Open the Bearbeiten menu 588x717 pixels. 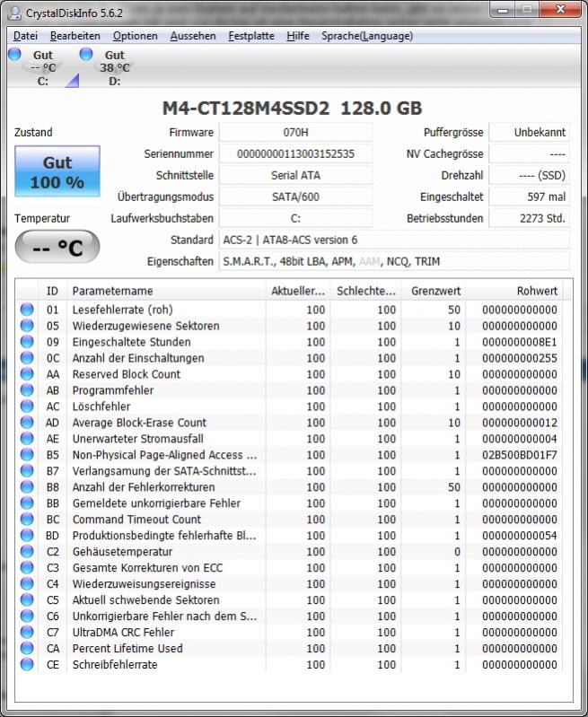[x=75, y=36]
